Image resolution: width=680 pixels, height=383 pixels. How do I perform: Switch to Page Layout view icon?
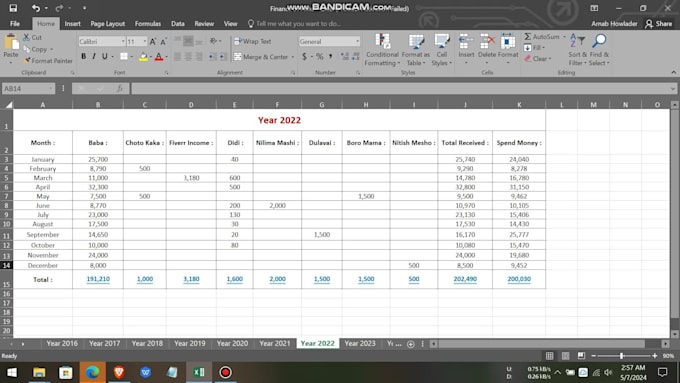coord(566,356)
